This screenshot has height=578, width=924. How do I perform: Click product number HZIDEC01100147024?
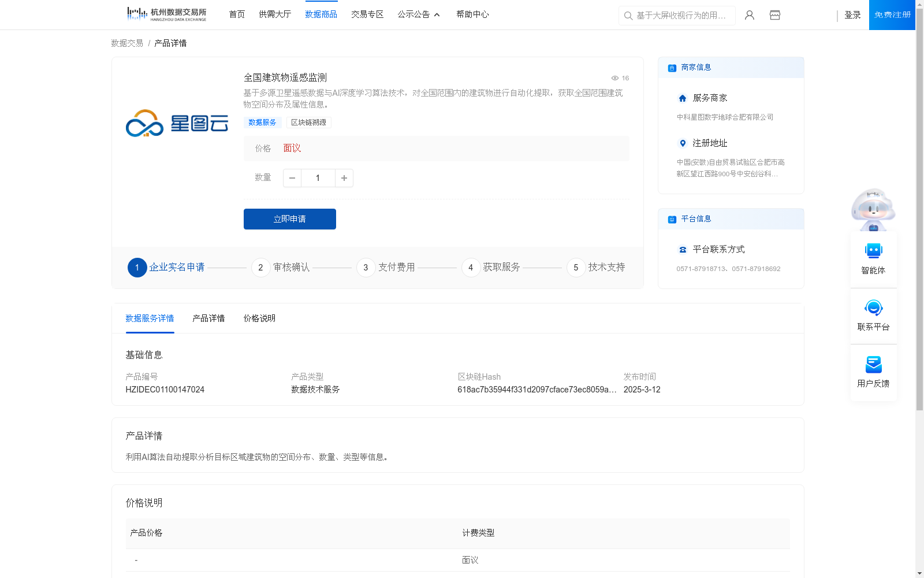click(165, 390)
